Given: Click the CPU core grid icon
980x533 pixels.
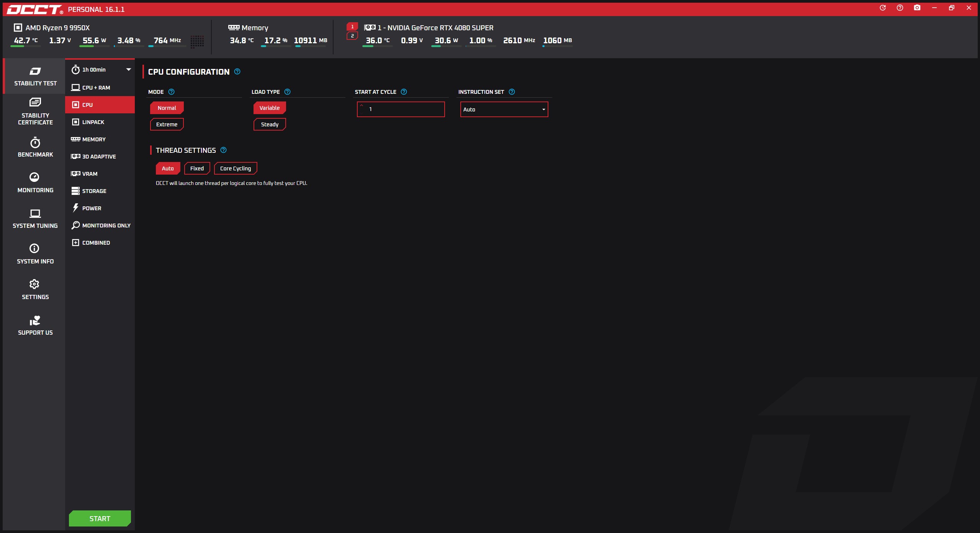Looking at the screenshot, I should click(x=197, y=41).
